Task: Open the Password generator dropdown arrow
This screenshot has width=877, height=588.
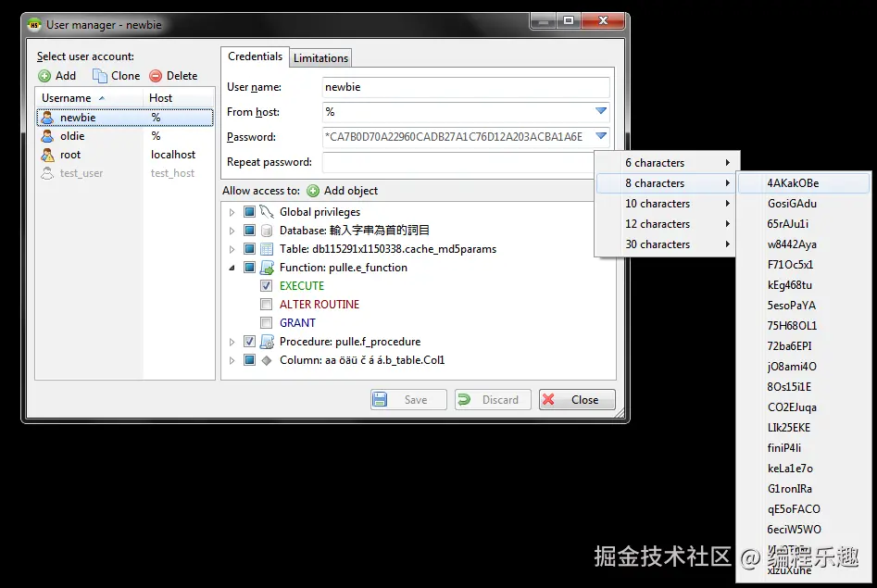Action: tap(601, 136)
